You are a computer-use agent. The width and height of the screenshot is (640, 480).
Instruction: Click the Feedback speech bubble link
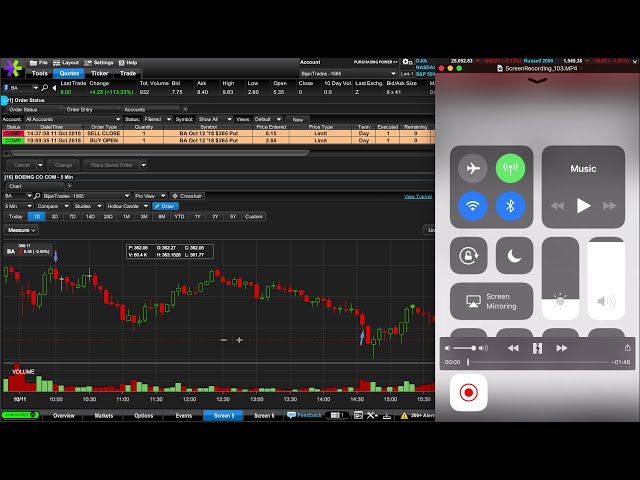tap(304, 416)
